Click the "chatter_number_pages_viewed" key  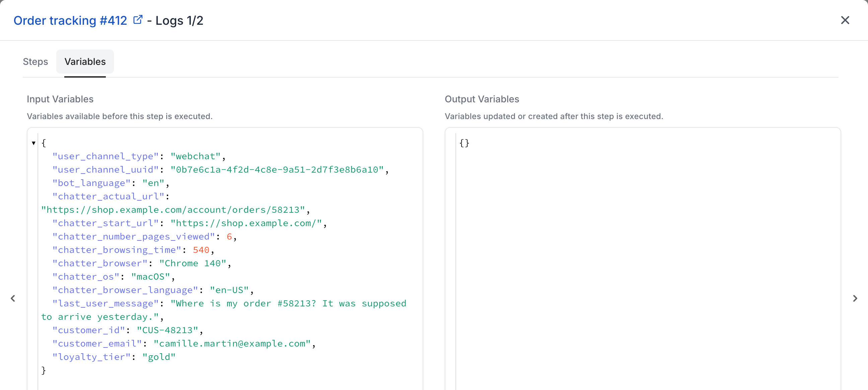tap(133, 236)
